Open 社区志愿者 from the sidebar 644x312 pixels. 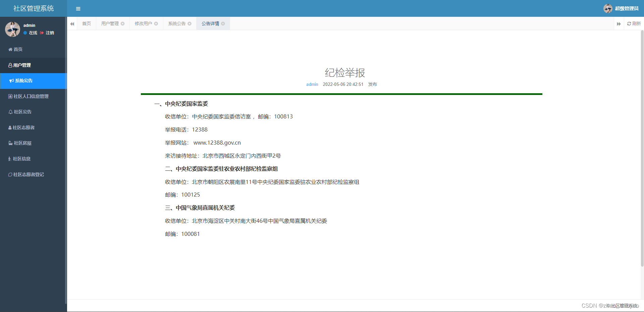click(23, 127)
